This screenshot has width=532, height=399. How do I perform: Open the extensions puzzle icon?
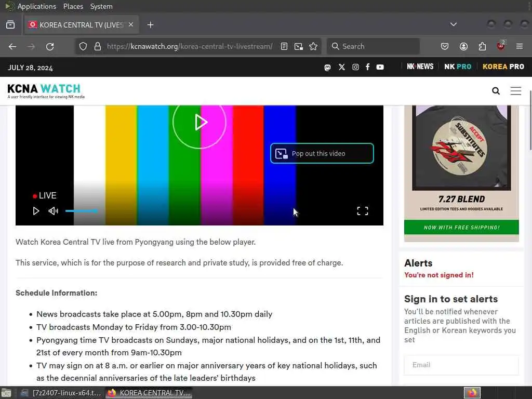coord(482,46)
